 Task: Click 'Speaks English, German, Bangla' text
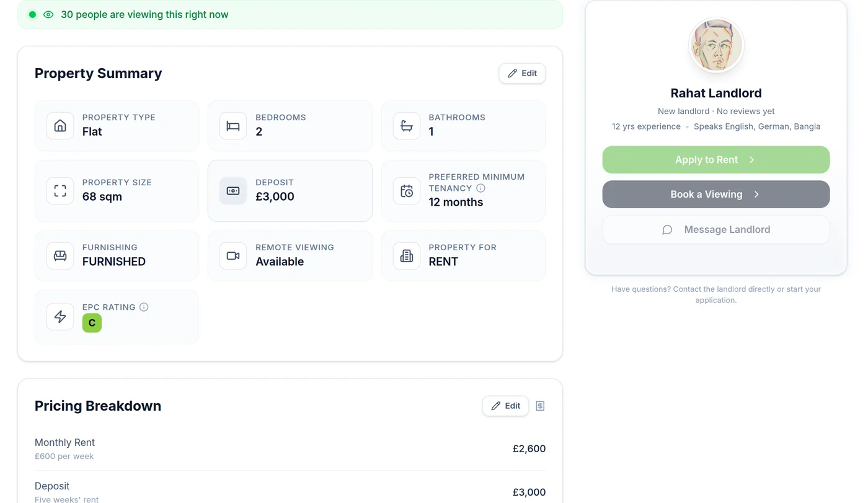(x=757, y=126)
